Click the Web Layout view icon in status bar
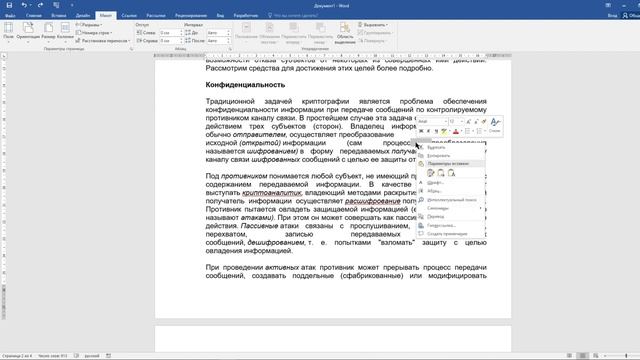640x360 pixels. [x=596, y=356]
